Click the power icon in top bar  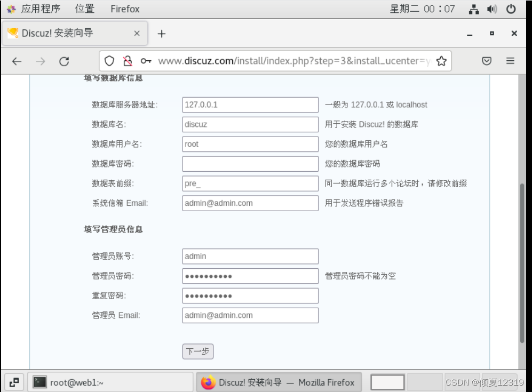pos(511,9)
